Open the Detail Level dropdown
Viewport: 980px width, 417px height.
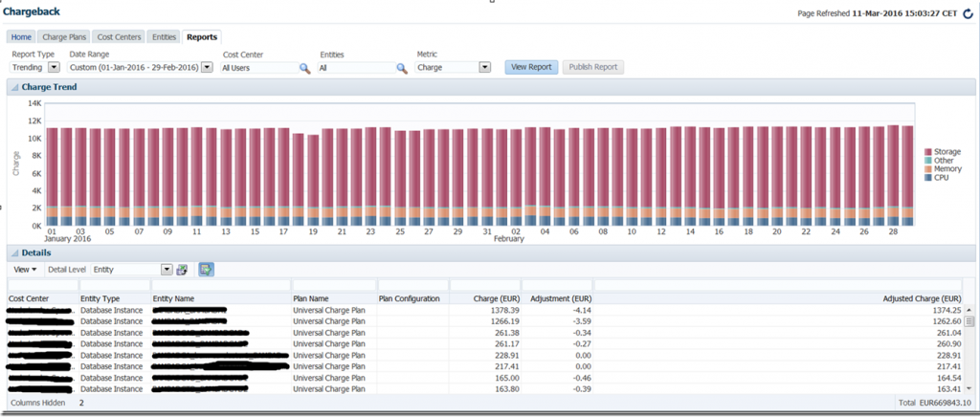pyautogui.click(x=167, y=270)
